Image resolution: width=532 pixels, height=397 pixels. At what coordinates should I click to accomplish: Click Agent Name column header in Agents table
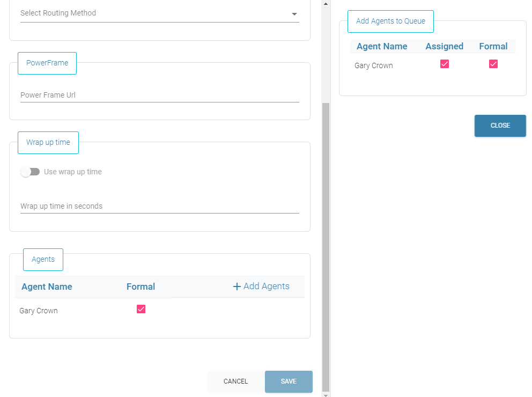click(x=47, y=286)
